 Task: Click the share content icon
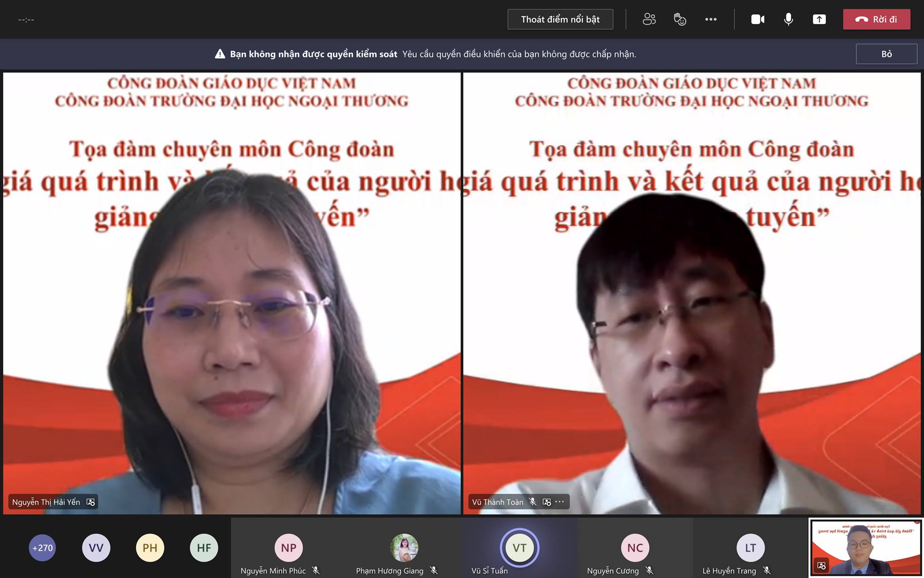pyautogui.click(x=819, y=19)
